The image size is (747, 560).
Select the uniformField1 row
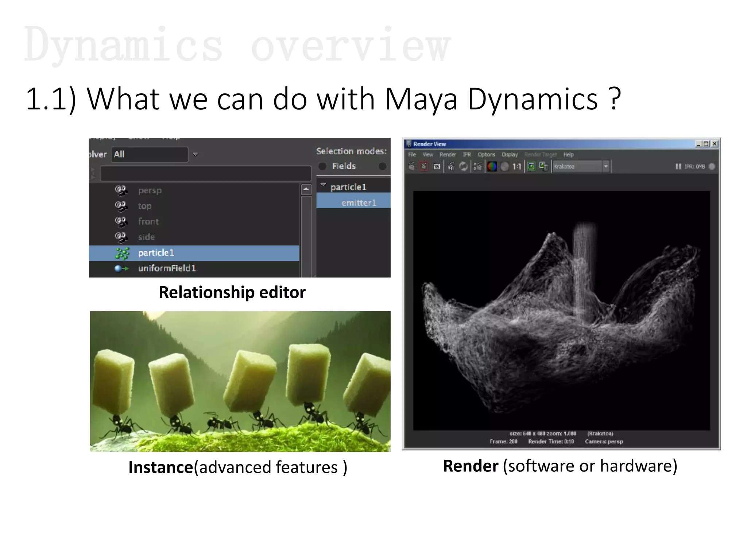(194, 269)
